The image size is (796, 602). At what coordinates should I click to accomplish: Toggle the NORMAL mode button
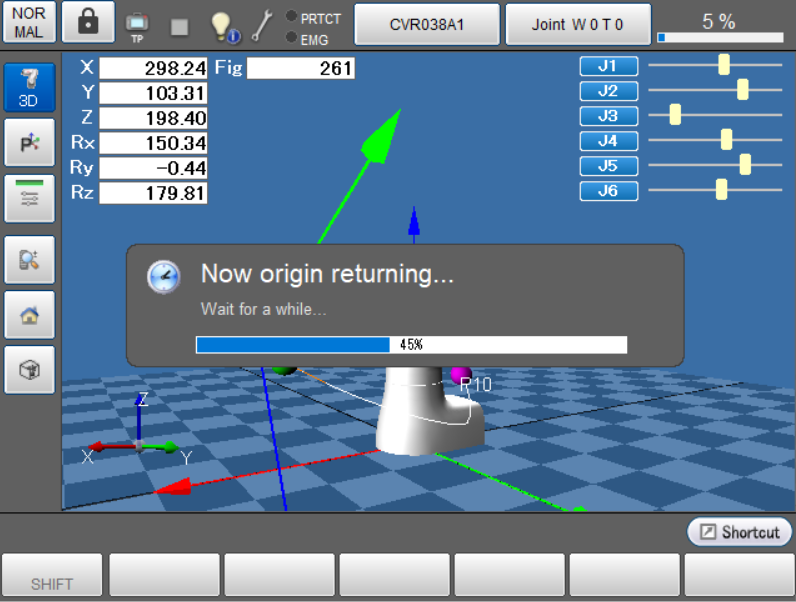coord(29,23)
